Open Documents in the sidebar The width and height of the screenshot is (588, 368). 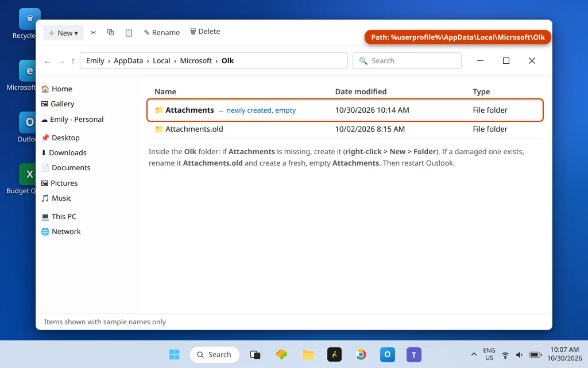pos(66,168)
